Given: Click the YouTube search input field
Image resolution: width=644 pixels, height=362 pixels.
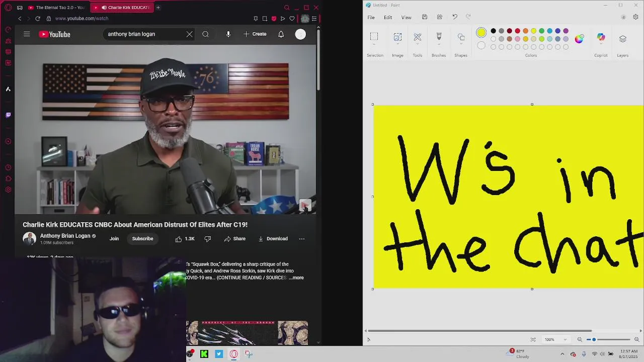Looking at the screenshot, I should tap(145, 34).
